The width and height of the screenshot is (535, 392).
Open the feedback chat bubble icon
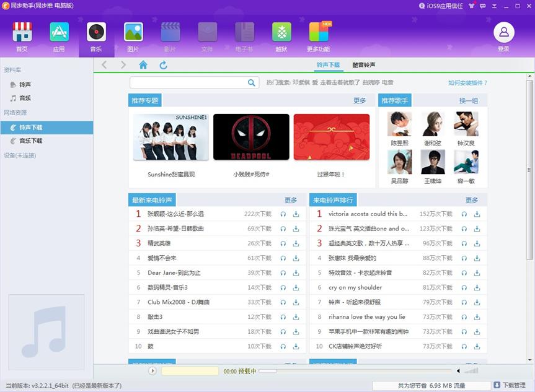[x=483, y=6]
